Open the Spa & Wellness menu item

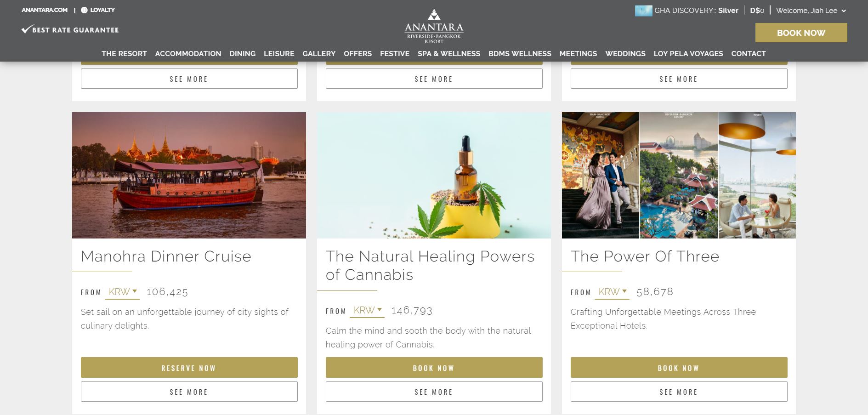tap(448, 53)
